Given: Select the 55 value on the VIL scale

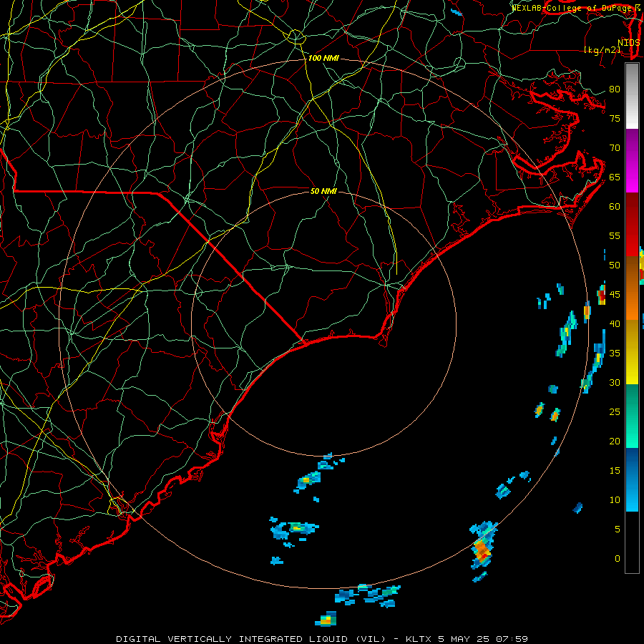Looking at the screenshot, I should pos(615,235).
